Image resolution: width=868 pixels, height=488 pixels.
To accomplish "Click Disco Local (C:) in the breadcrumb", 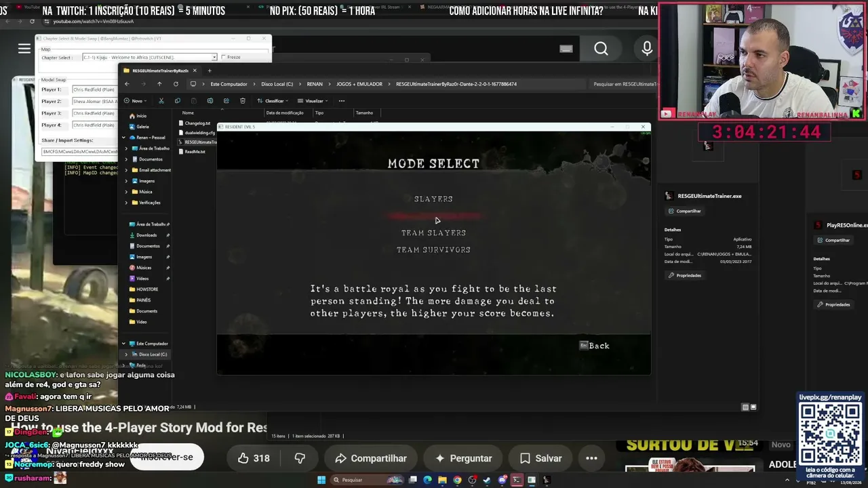I will 277,84.
